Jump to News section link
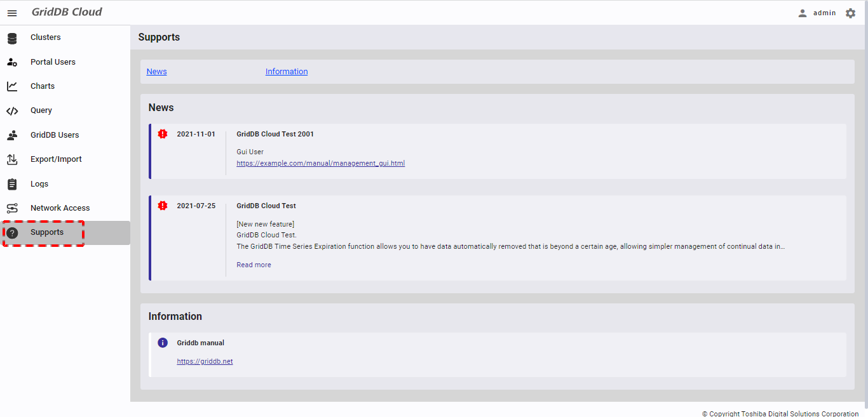 pos(156,72)
